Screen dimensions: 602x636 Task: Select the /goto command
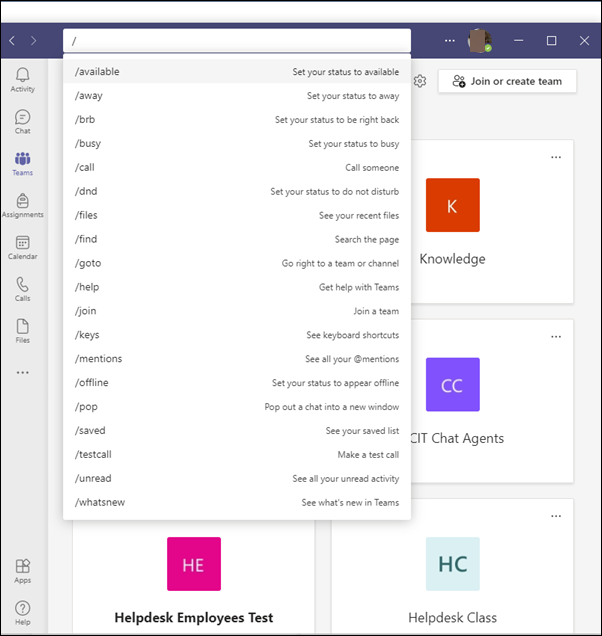pyautogui.click(x=237, y=263)
